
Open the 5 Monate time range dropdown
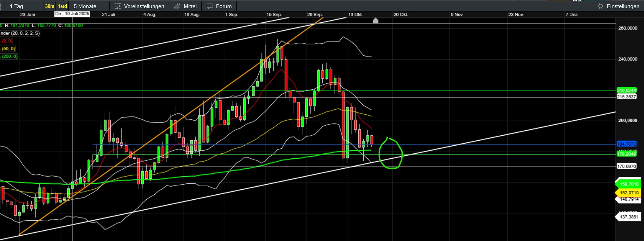click(89, 6)
